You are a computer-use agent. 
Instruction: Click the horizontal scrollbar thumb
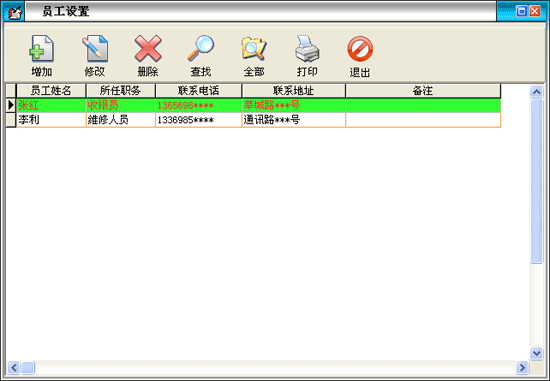coord(28,368)
